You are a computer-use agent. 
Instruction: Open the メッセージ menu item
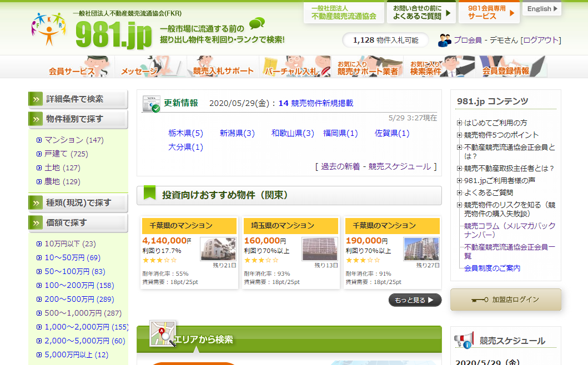pos(151,67)
